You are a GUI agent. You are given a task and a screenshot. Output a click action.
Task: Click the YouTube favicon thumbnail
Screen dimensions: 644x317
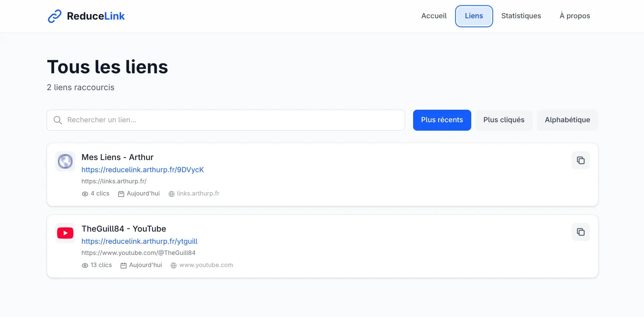pyautogui.click(x=65, y=233)
